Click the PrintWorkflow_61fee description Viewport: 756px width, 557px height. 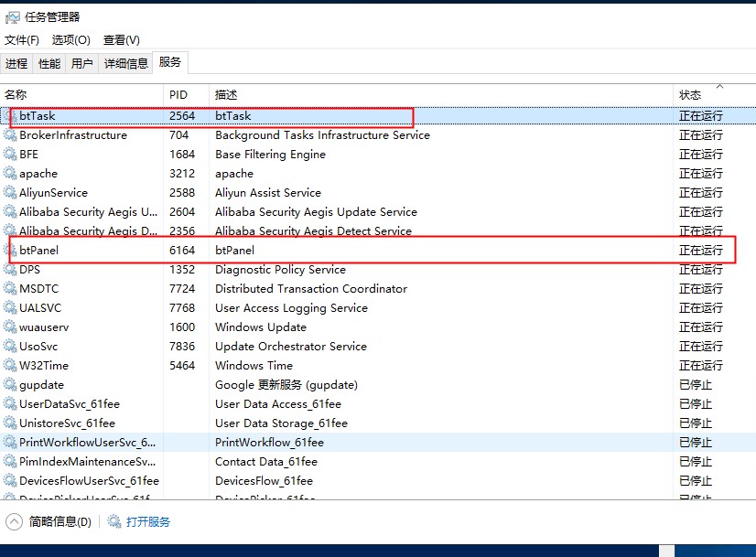pyautogui.click(x=269, y=443)
